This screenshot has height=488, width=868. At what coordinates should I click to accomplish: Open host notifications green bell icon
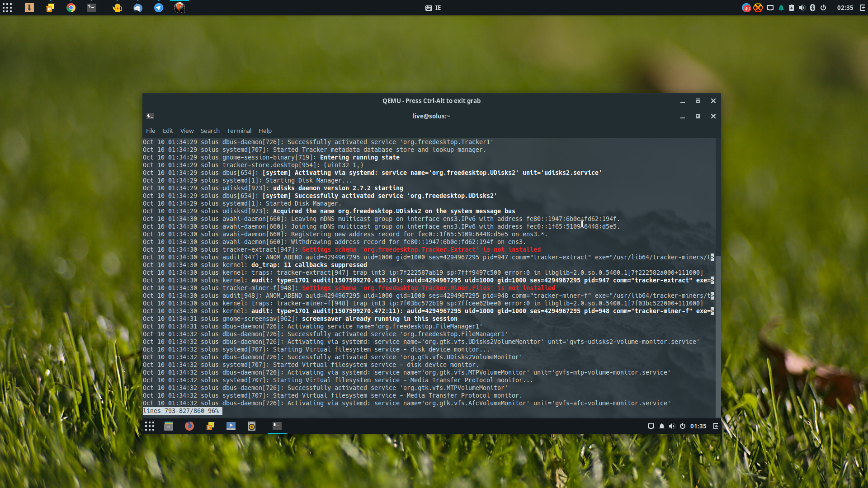coord(781,8)
